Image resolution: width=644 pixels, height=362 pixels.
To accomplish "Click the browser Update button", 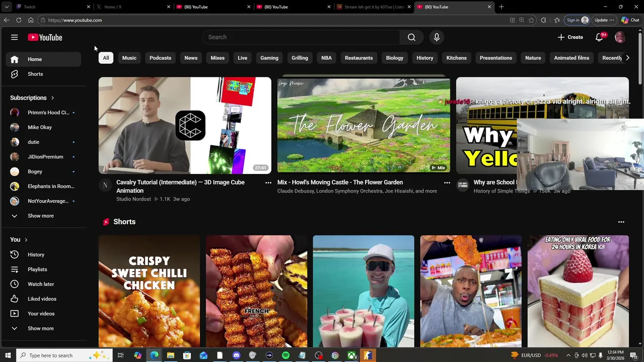I will pos(604,20).
